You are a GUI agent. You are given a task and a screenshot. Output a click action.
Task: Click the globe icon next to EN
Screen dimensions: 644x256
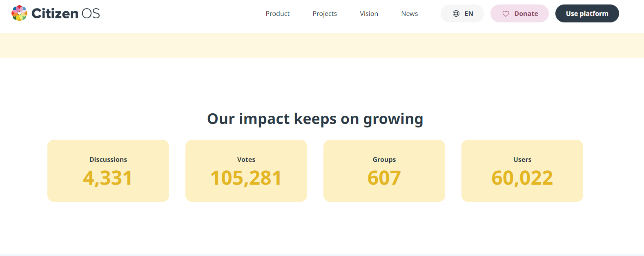[456, 13]
